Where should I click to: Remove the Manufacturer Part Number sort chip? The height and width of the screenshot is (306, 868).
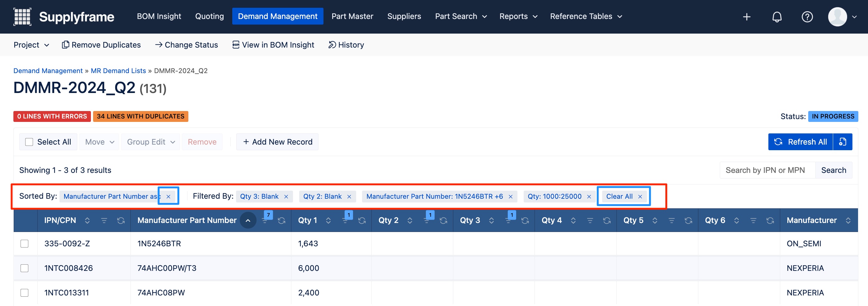pyautogui.click(x=168, y=197)
